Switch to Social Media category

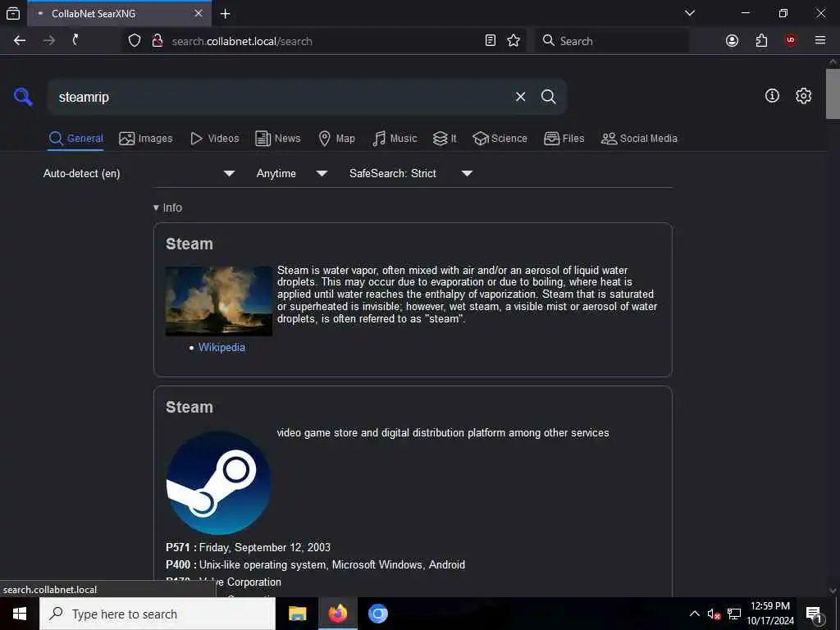click(x=639, y=138)
